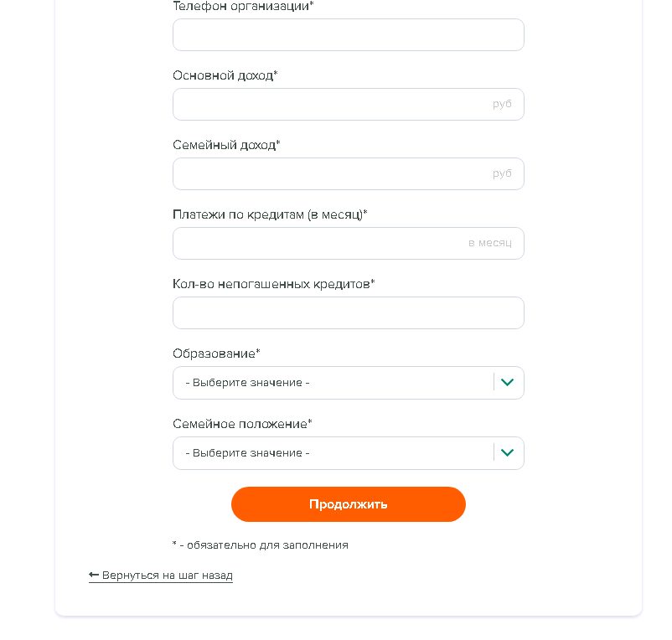This screenshot has height=640, width=672.
Task: Open the Семейное положение select field
Action: 335,453
